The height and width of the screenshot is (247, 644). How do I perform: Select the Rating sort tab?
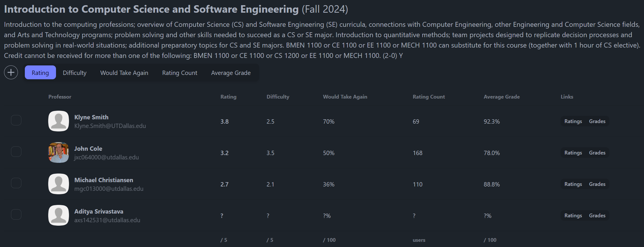point(40,73)
